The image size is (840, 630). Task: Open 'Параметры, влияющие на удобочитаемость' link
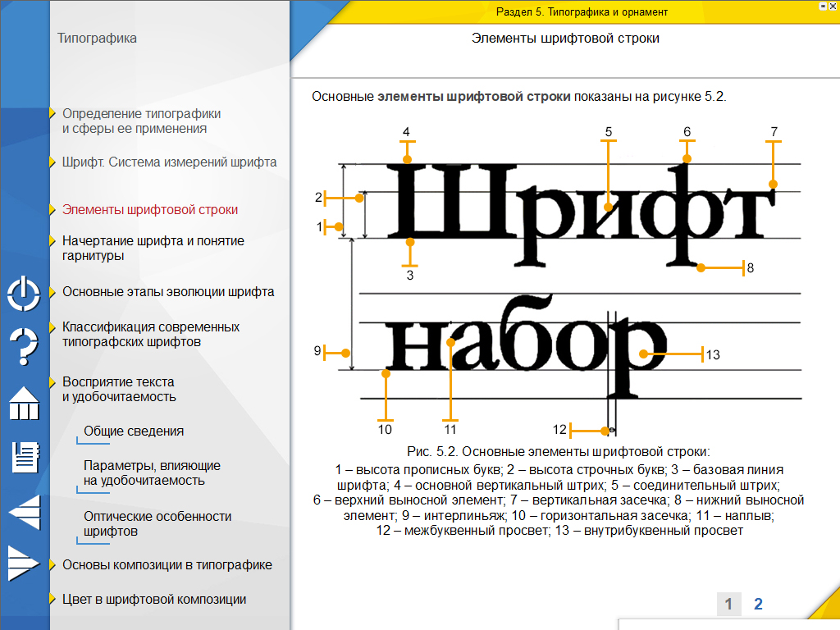tap(152, 473)
